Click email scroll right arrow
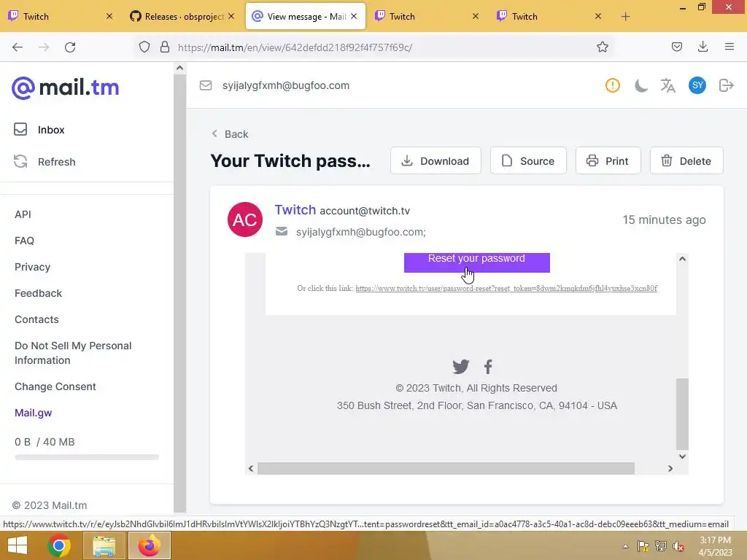Image resolution: width=747 pixels, height=560 pixels. tap(670, 469)
